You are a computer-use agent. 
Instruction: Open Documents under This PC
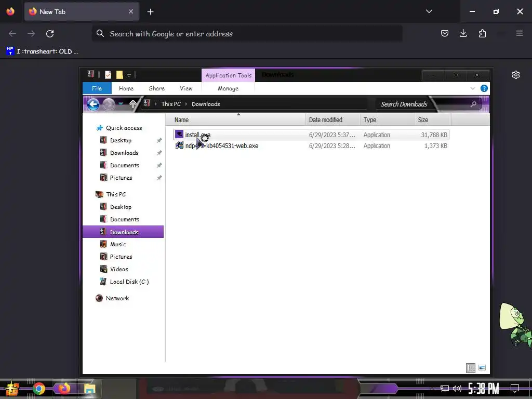(x=124, y=219)
